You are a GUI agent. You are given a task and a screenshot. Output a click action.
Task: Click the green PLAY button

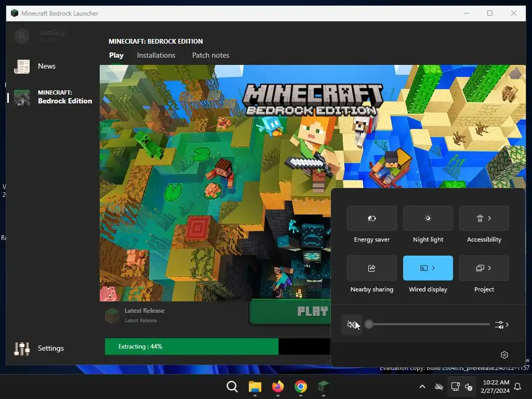(290, 312)
